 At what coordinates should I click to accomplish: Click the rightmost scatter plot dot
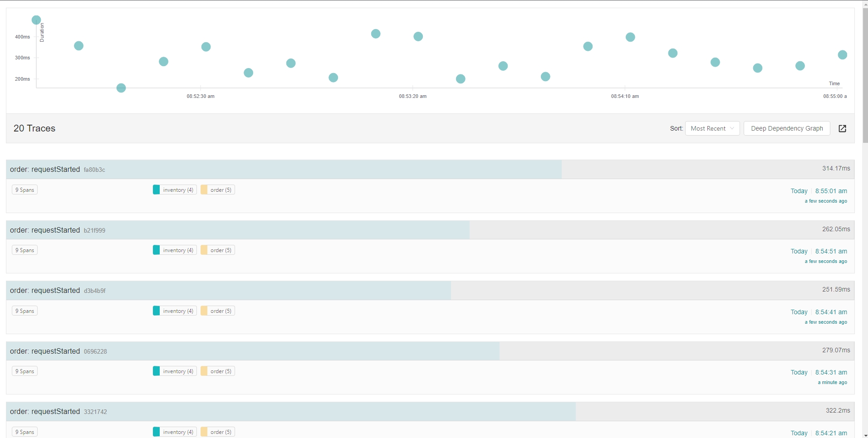tap(842, 55)
